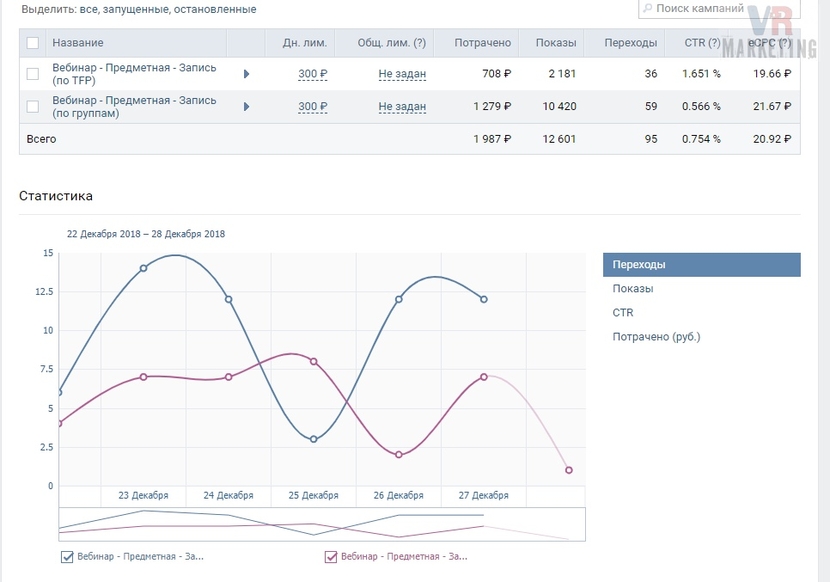Click the CTR (?) help column header
830x582 pixels.
click(702, 43)
